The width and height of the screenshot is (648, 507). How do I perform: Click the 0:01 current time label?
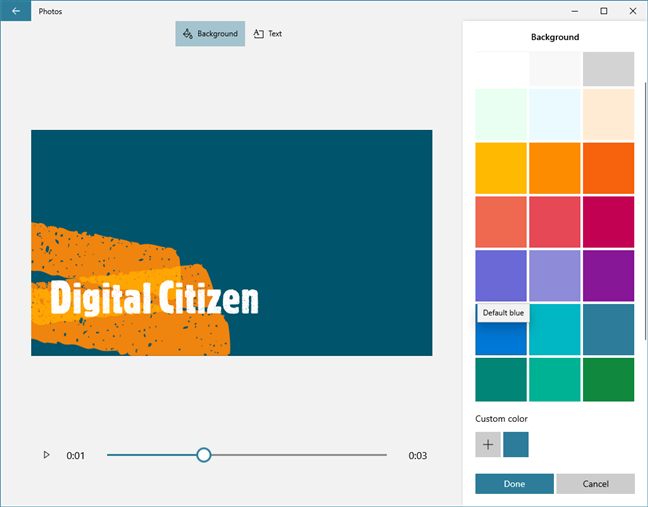75,455
